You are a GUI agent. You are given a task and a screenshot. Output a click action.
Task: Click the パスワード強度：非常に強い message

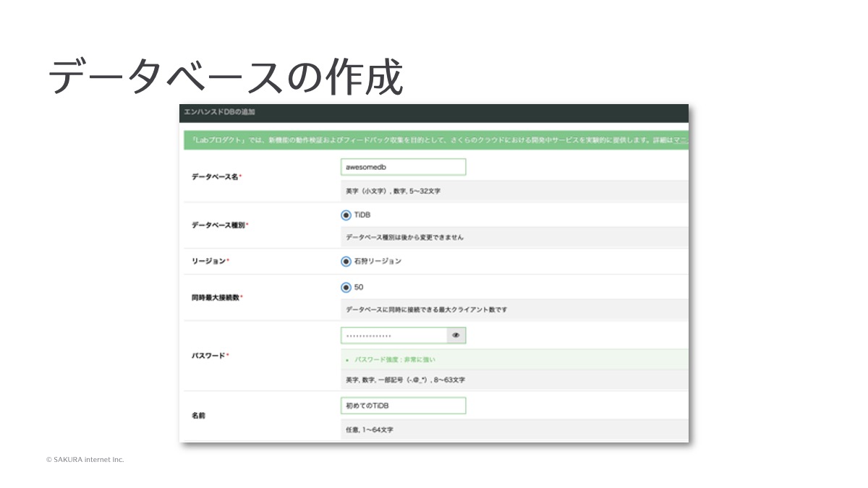tap(395, 359)
